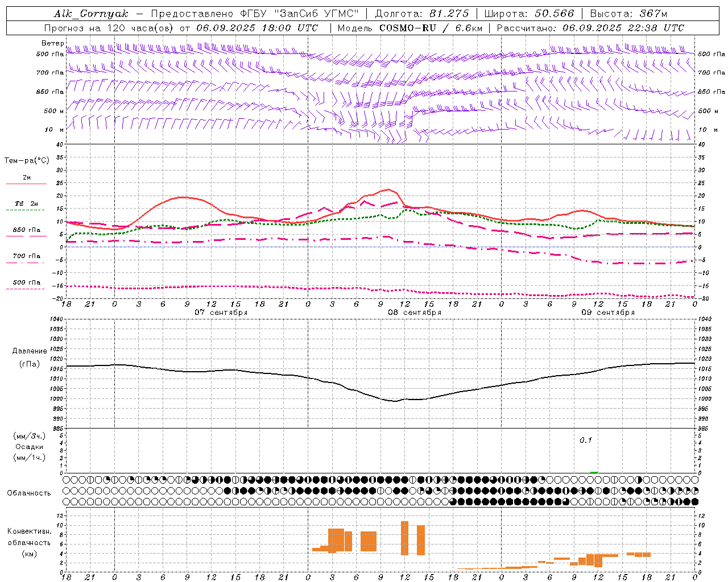Click the '09 сентября' date label
The height and width of the screenshot is (582, 728).
(608, 313)
